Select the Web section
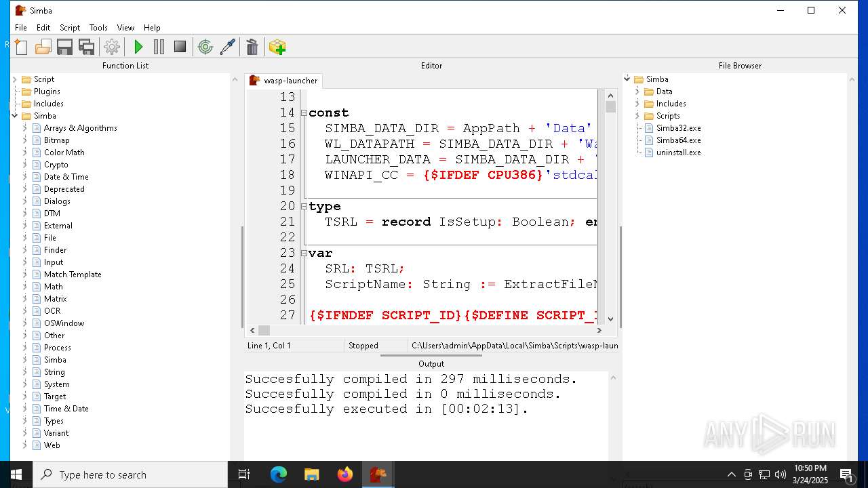Viewport: 868px width, 488px height. (52, 445)
